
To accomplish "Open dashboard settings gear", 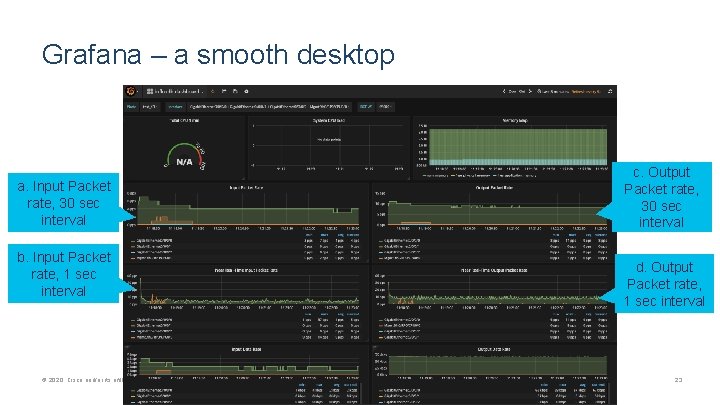I will 246,91.
